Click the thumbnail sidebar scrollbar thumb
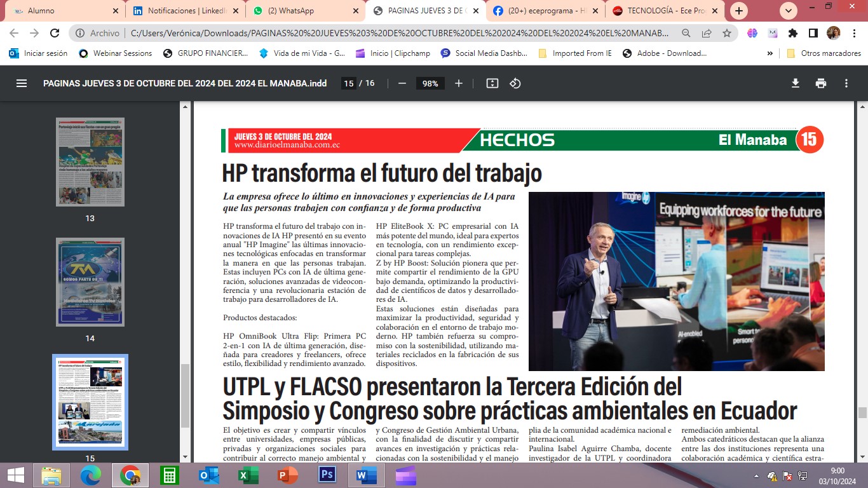Viewport: 868px width, 488px height. coord(185,395)
